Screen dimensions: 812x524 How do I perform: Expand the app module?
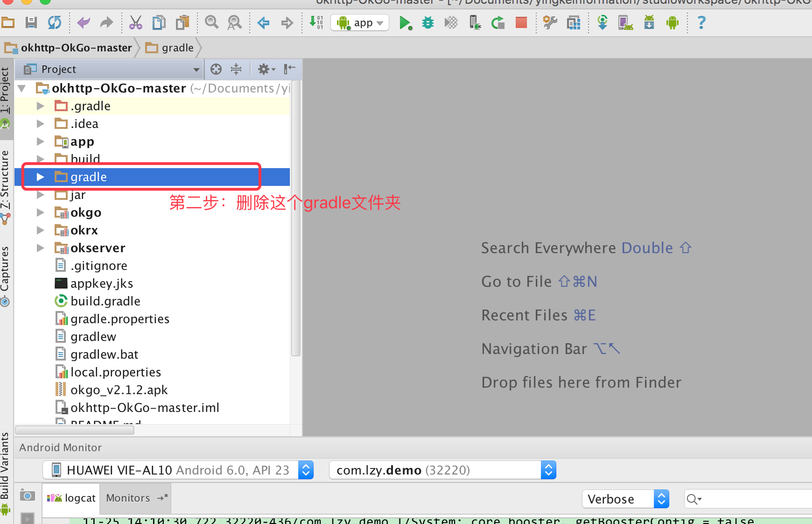click(41, 142)
